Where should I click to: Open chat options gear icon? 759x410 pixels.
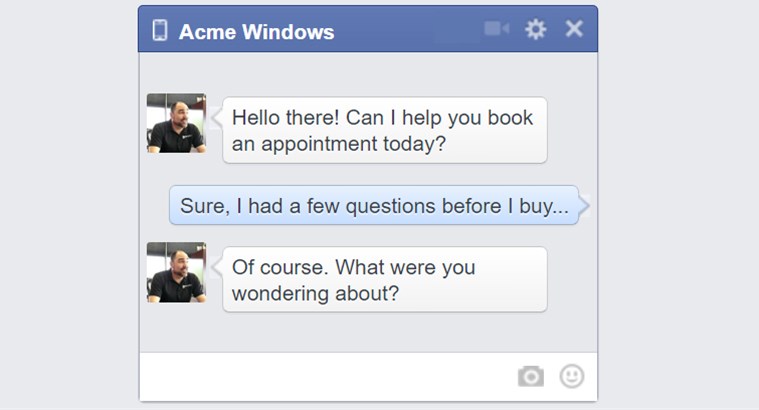click(536, 29)
